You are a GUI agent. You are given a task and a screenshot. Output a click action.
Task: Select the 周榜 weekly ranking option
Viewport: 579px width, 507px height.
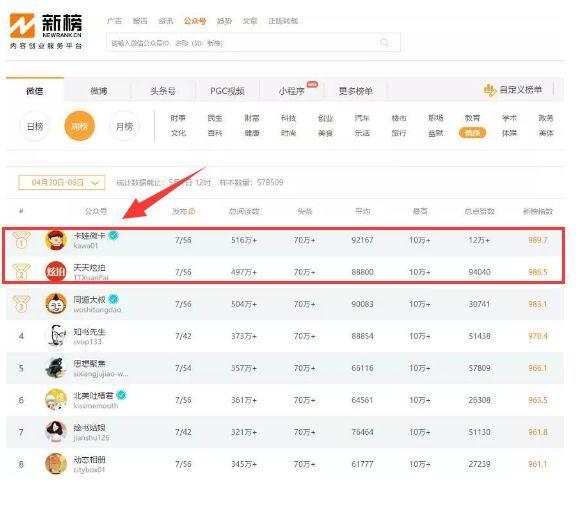(79, 126)
